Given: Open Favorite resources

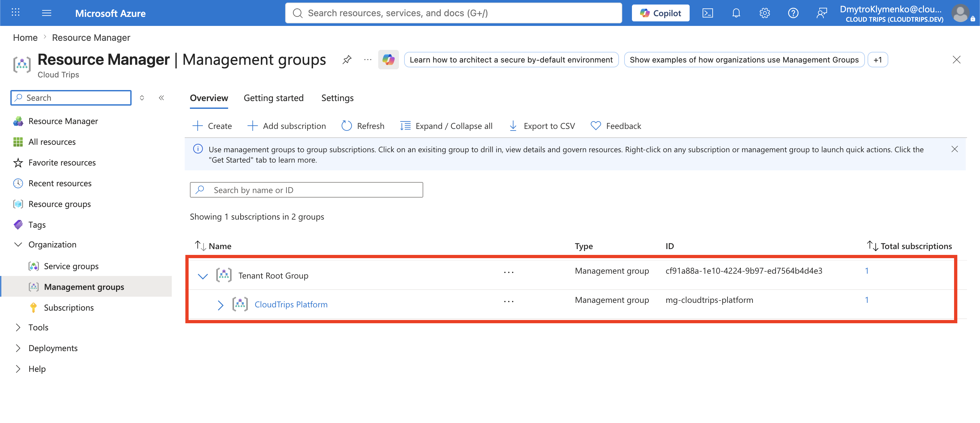Looking at the screenshot, I should pyautogui.click(x=62, y=163).
